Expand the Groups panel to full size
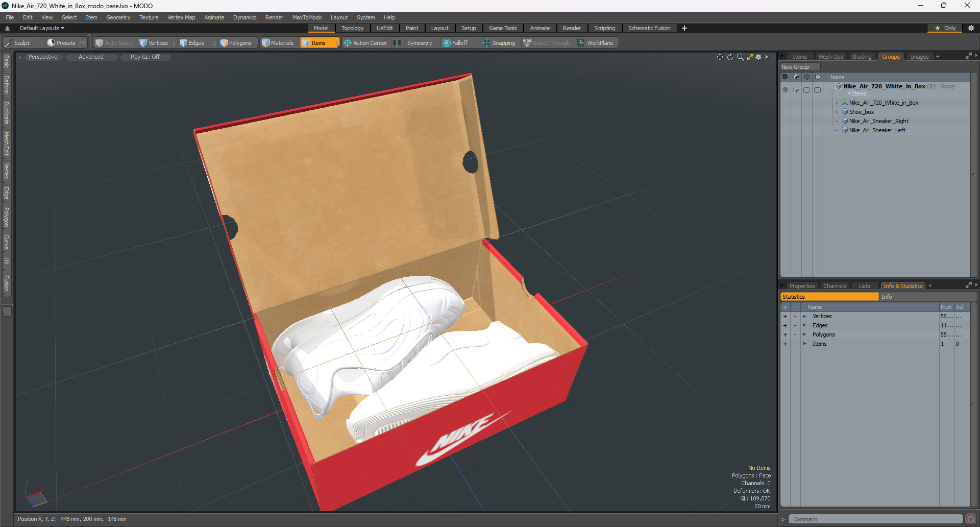The image size is (980, 527). [x=968, y=56]
